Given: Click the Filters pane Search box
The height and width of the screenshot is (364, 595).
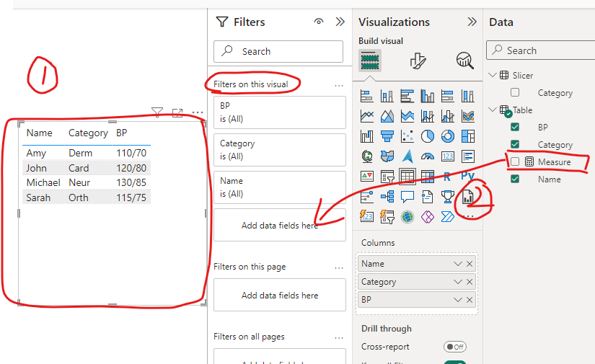Looking at the screenshot, I should tap(278, 52).
